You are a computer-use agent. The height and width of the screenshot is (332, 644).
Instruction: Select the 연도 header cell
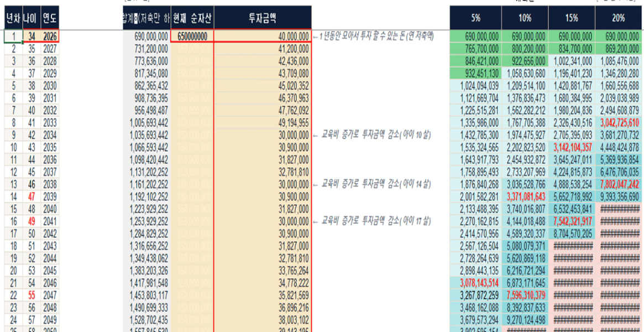[50, 18]
